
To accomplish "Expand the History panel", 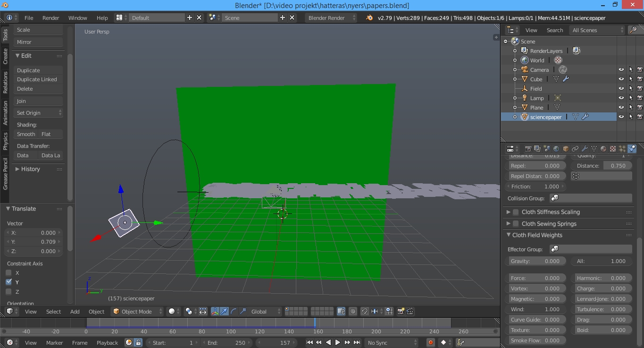I will click(17, 169).
